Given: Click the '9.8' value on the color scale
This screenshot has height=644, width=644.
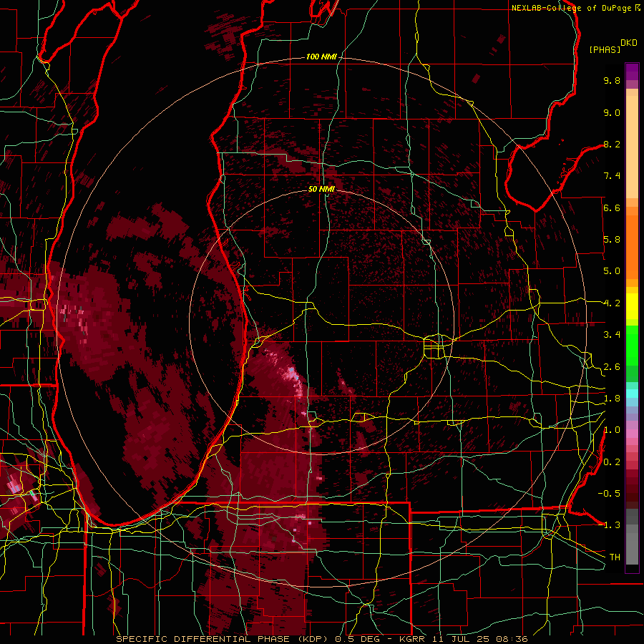Looking at the screenshot, I should [612, 80].
